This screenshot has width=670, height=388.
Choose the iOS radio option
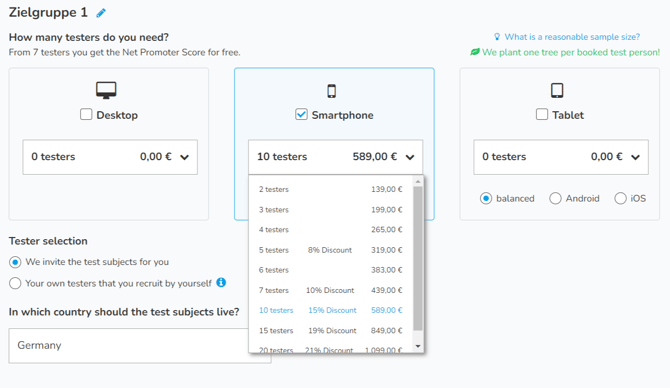tap(620, 198)
